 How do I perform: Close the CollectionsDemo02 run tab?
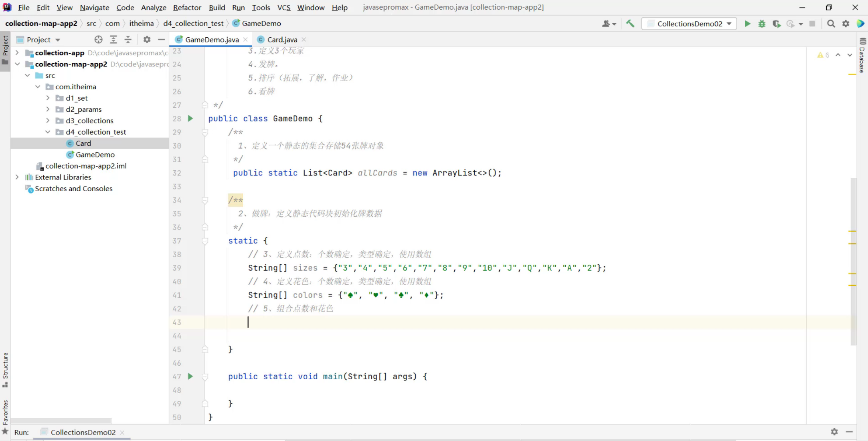pos(122,432)
